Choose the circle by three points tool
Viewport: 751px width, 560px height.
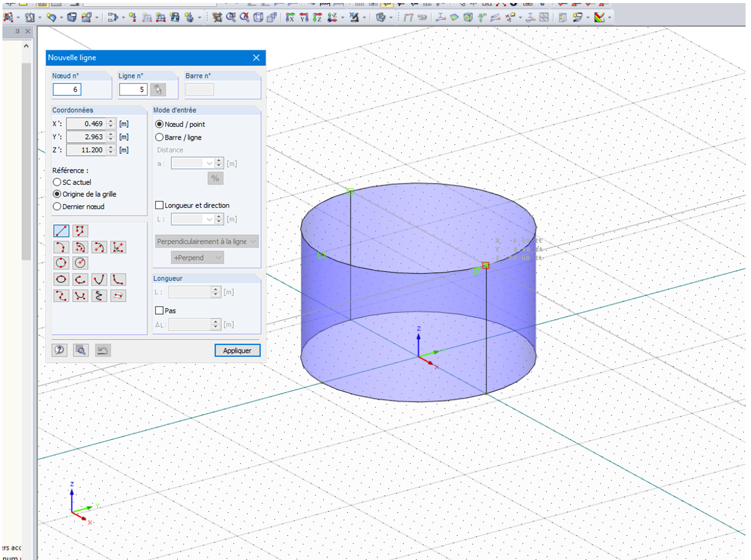click(x=61, y=263)
